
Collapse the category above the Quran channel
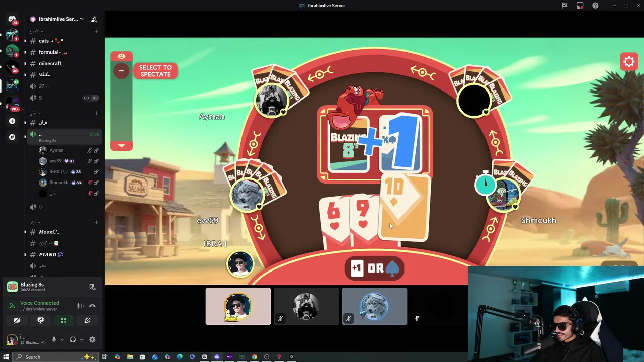pos(35,113)
